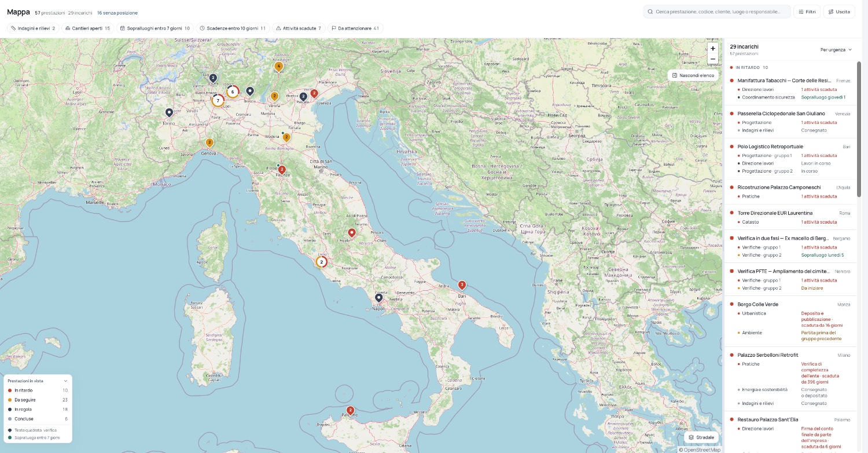Open the dark marker 2 at Padova
This screenshot has width=868, height=453.
[x=303, y=96]
